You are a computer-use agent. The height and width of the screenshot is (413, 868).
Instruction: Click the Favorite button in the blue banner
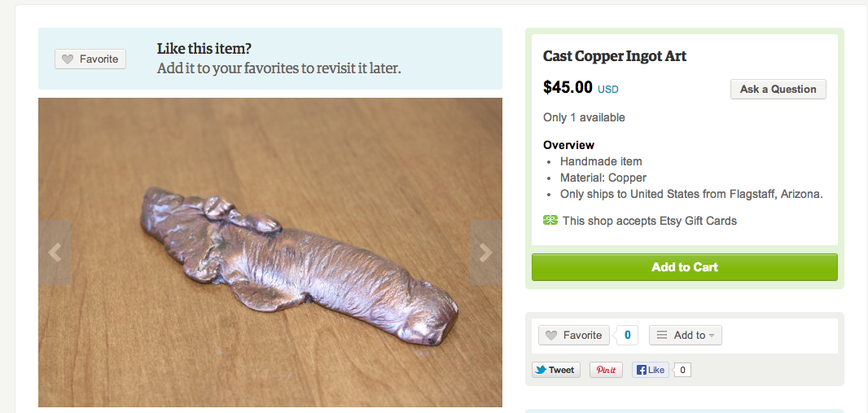pos(90,59)
